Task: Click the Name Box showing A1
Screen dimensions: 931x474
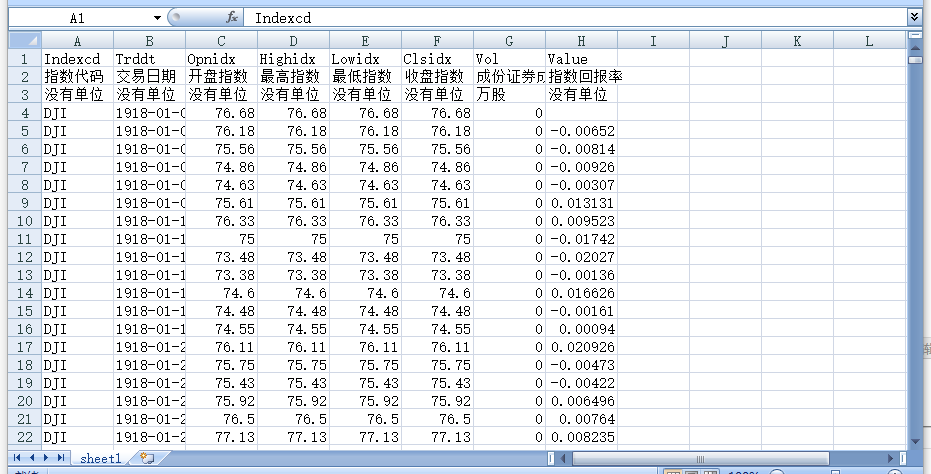Action: (x=77, y=18)
